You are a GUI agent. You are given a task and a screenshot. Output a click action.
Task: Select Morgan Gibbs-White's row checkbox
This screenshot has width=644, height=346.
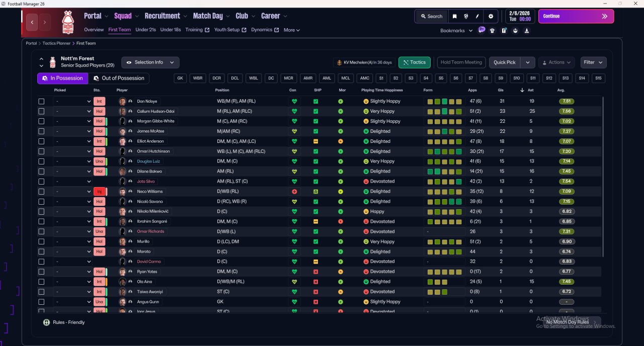point(41,121)
